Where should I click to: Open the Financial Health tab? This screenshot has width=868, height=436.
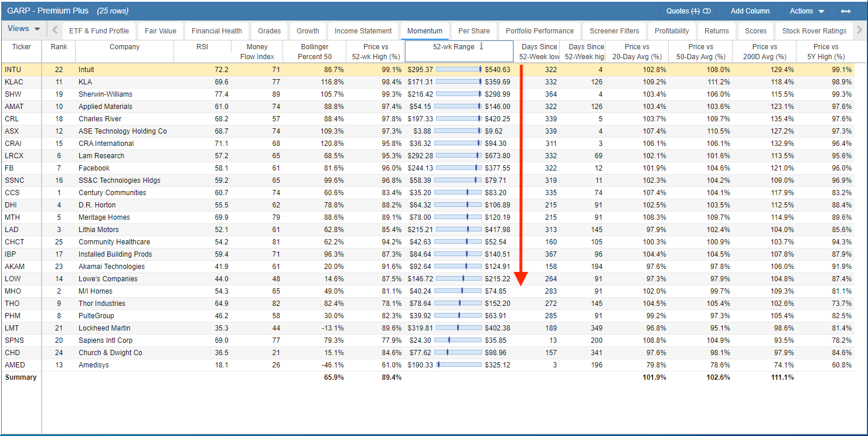tap(217, 31)
